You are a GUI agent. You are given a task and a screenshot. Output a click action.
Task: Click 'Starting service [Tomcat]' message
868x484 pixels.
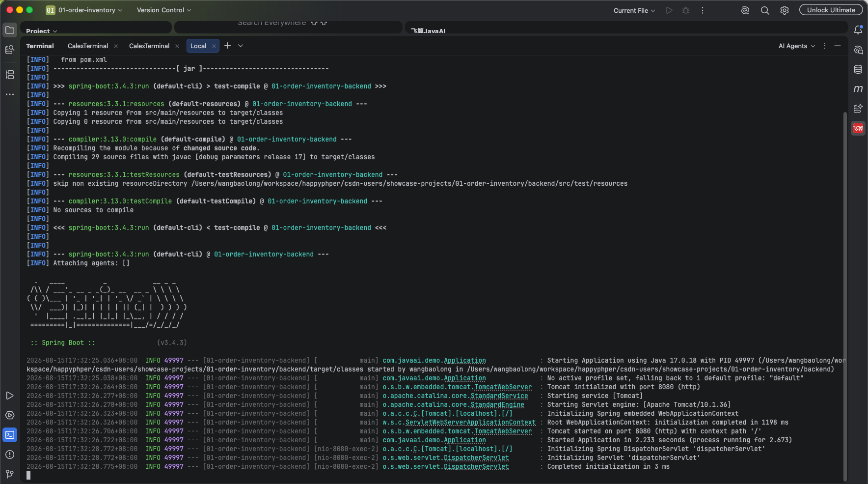click(595, 396)
